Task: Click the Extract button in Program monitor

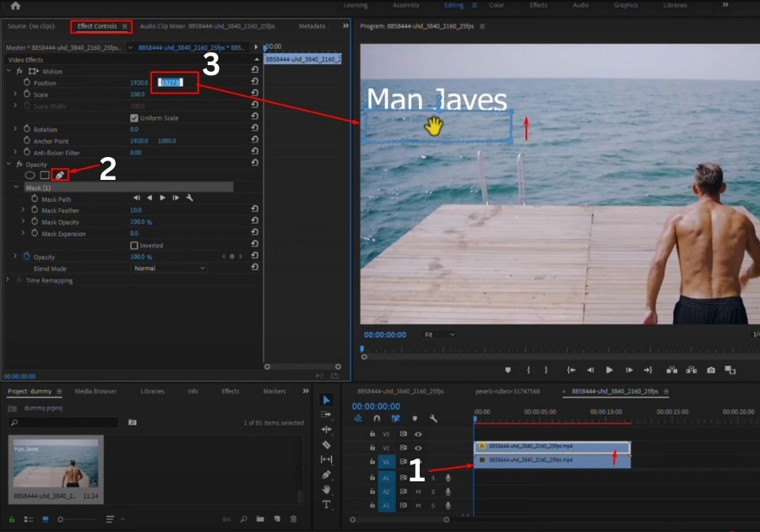Action: [x=691, y=370]
